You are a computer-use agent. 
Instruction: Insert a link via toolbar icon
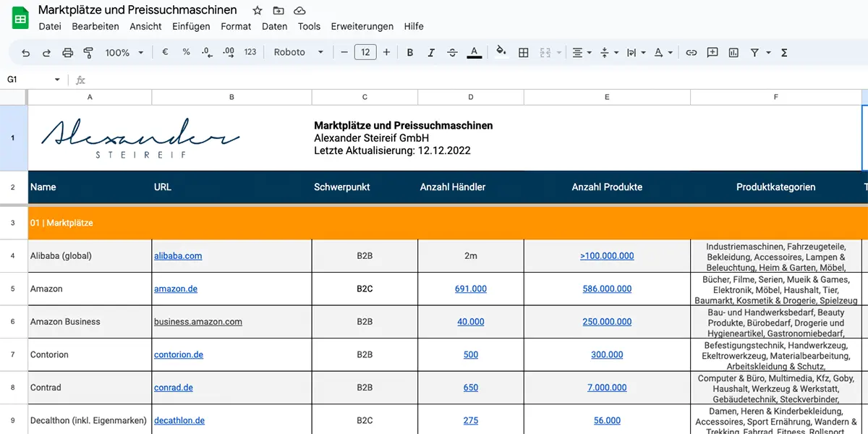(692, 52)
